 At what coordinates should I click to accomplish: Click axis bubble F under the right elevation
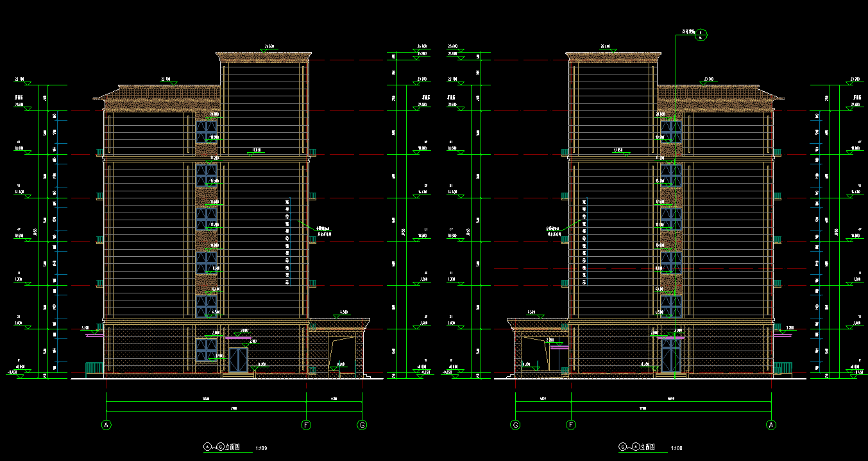pyautogui.click(x=571, y=424)
